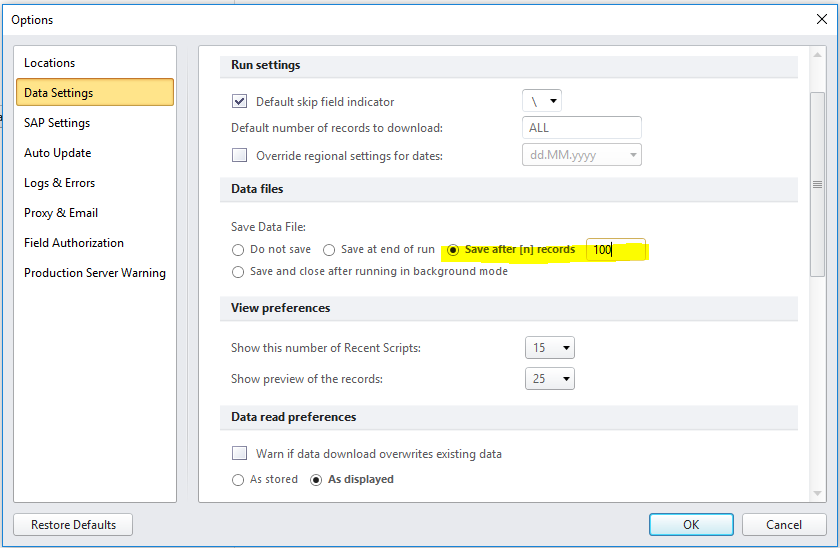The height and width of the screenshot is (548, 840).
Task: Enable Override regional settings for dates
Action: (x=240, y=155)
